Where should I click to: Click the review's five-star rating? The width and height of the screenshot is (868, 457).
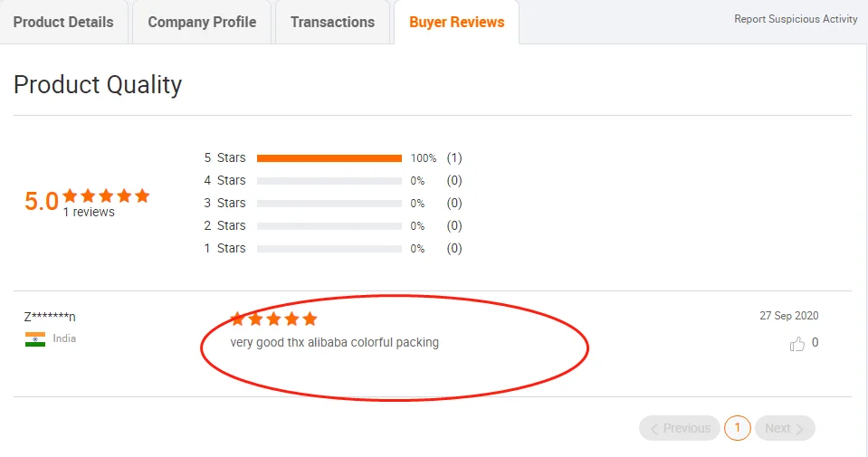(x=273, y=319)
